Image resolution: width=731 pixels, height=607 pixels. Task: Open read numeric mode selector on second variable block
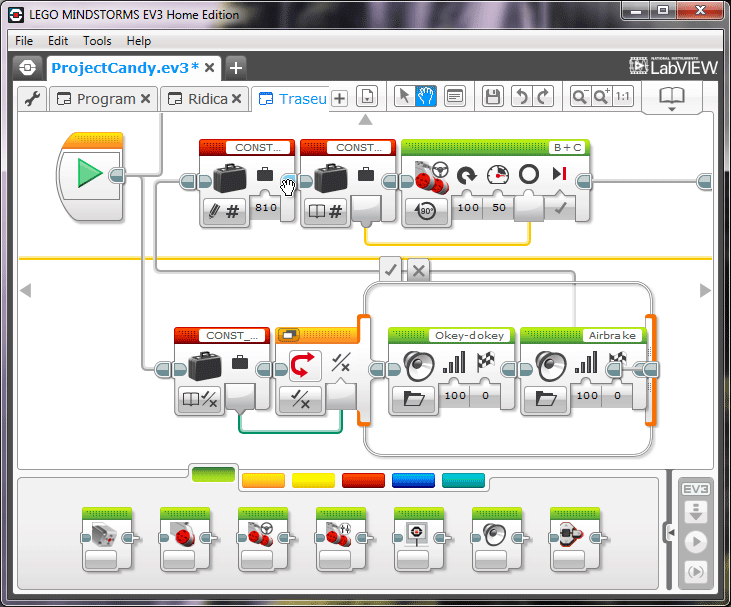[325, 211]
